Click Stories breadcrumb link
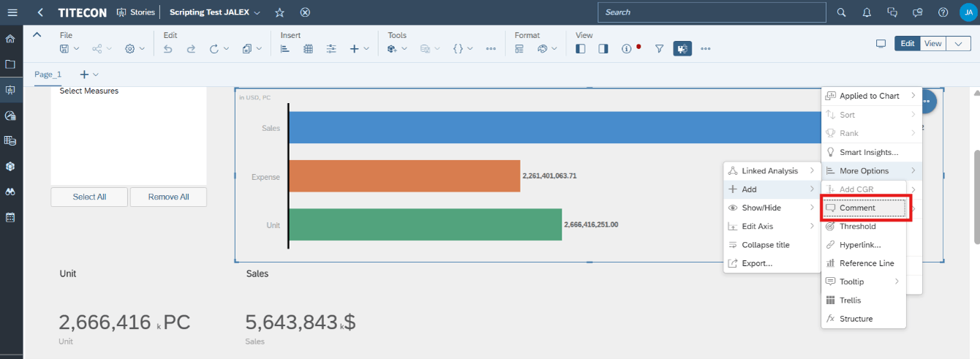This screenshot has height=359, width=980. [136, 12]
